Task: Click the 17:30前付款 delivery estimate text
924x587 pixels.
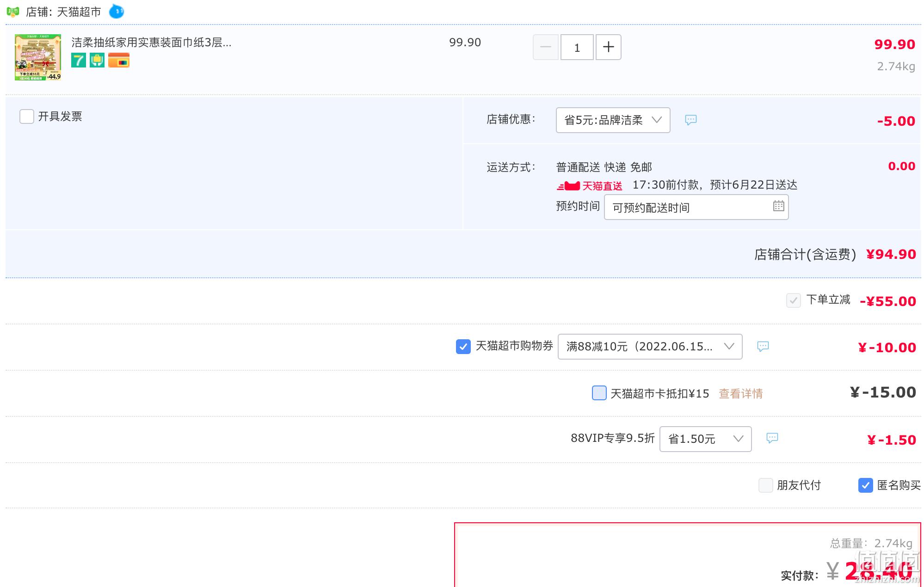Action: (715, 185)
